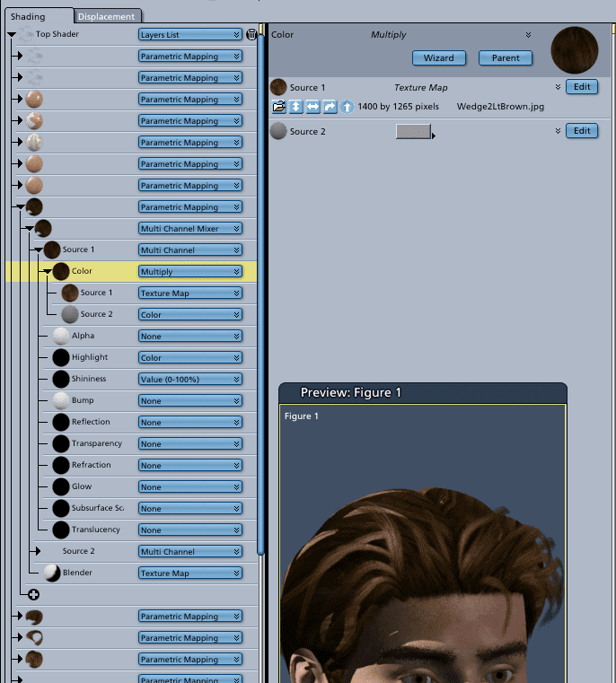Expand the Source 2 Multi Channel node

click(38, 551)
